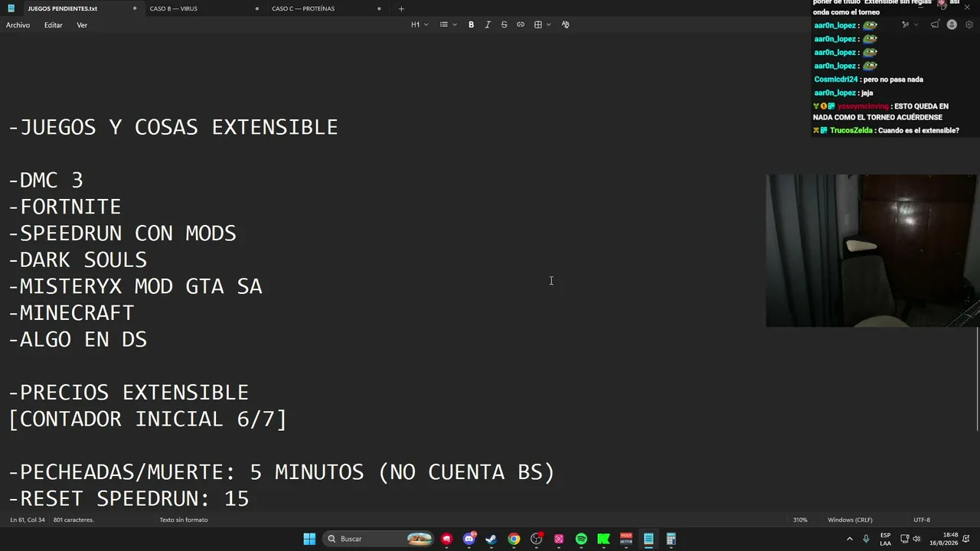Open Notepad settings gear
This screenshot has height=551, width=980.
click(x=969, y=24)
